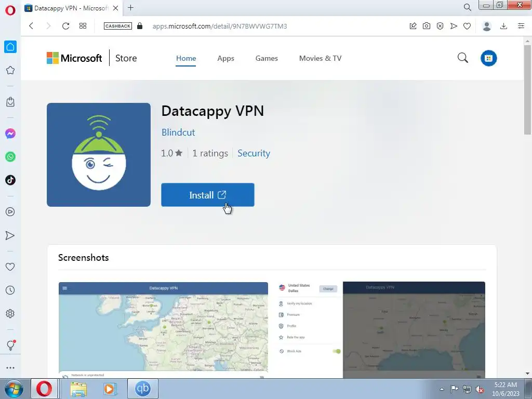
Task: Open Facebook Messenger in sidebar
Action: 10,134
